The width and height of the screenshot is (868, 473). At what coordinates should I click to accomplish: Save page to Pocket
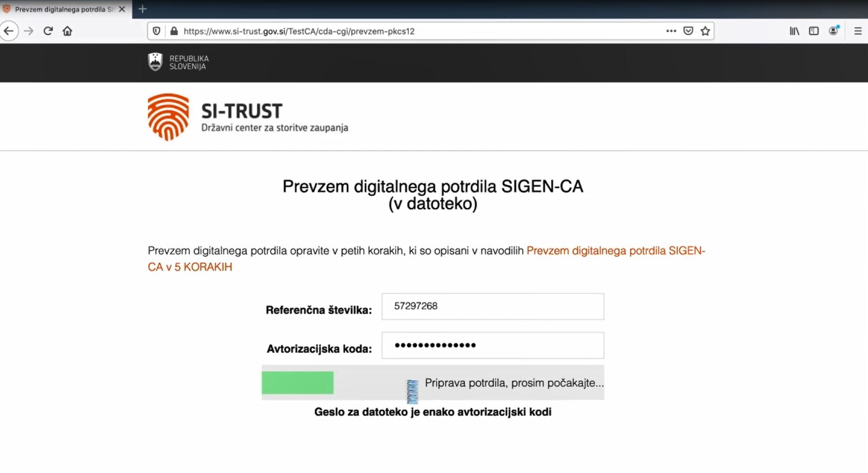click(688, 31)
